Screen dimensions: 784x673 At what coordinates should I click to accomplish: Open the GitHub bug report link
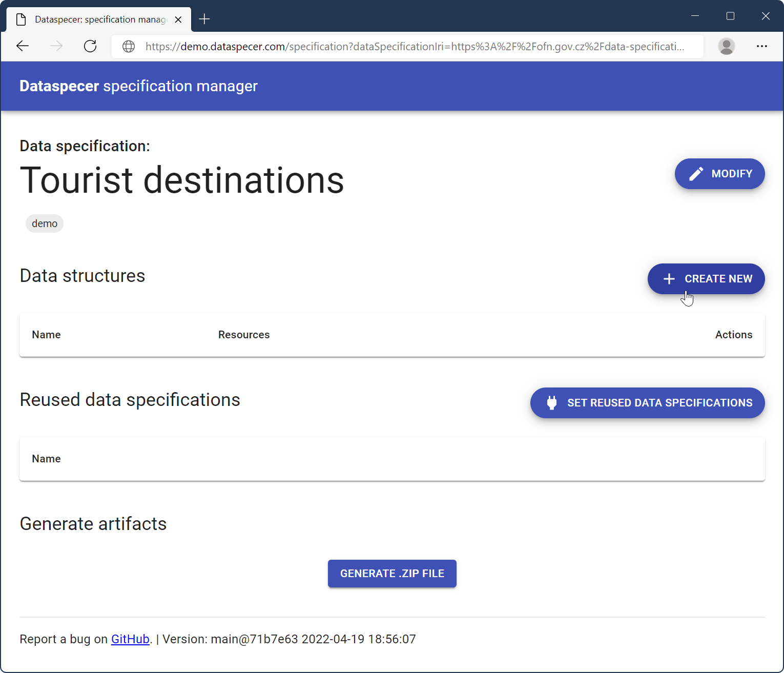[130, 639]
